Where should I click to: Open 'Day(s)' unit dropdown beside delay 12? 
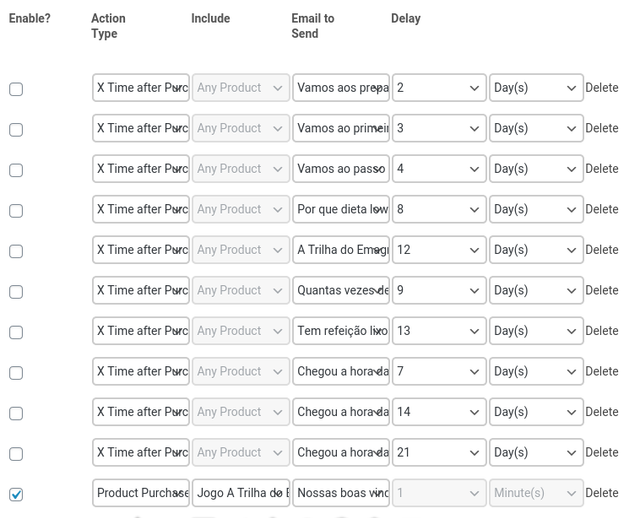point(536,249)
